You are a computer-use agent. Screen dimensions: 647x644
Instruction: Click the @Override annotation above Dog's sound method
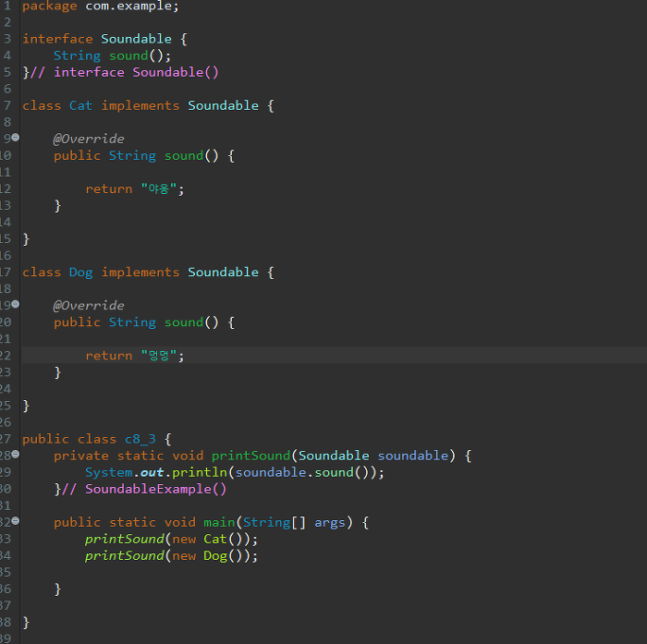click(x=89, y=306)
